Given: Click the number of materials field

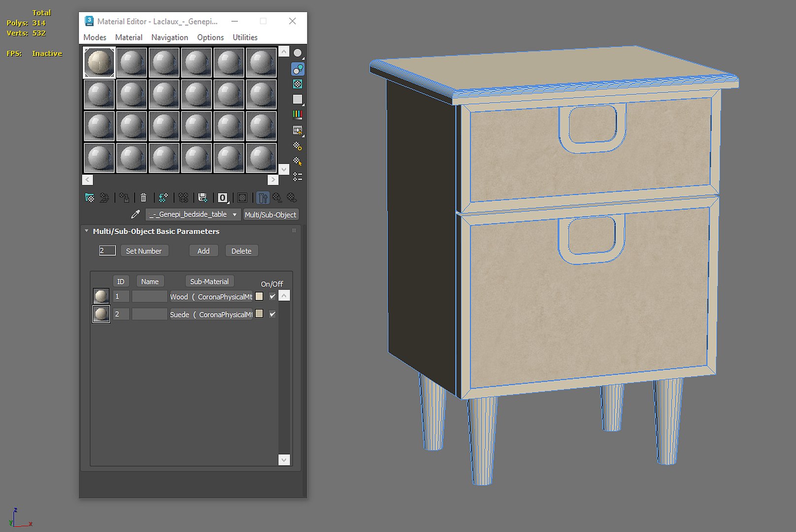Looking at the screenshot, I should click(x=107, y=251).
